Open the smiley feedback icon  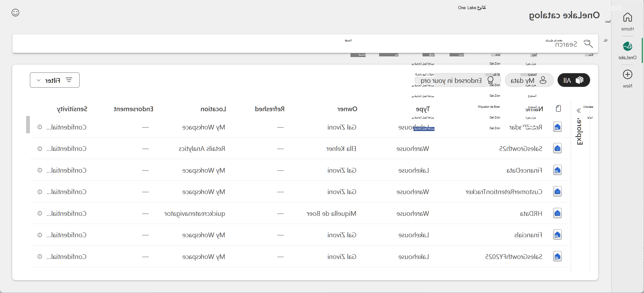tap(15, 13)
